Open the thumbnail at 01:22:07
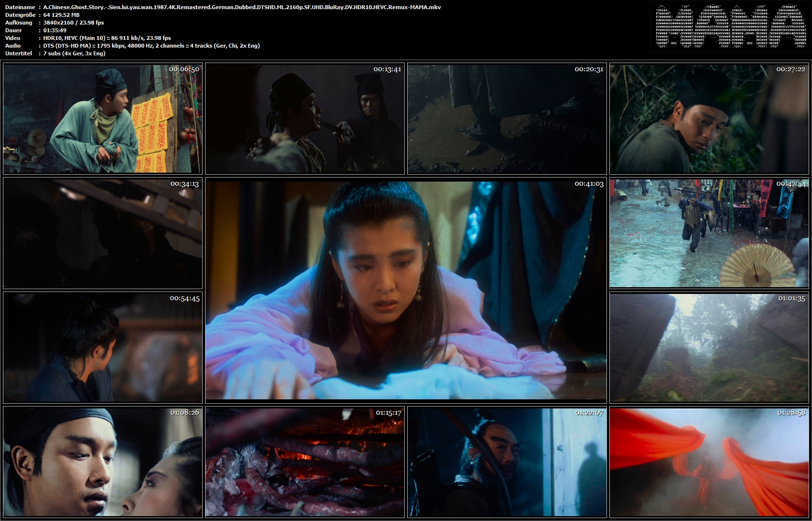The image size is (812, 521). tap(507, 462)
